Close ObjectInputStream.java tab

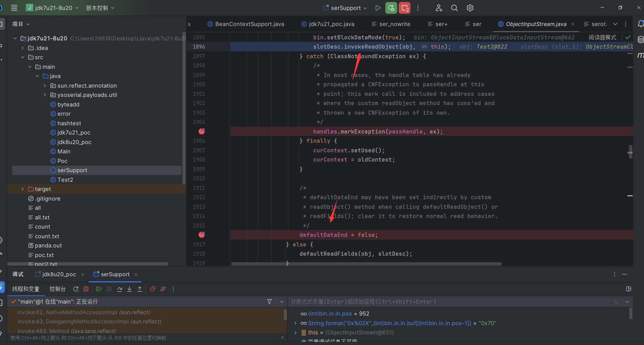(573, 24)
